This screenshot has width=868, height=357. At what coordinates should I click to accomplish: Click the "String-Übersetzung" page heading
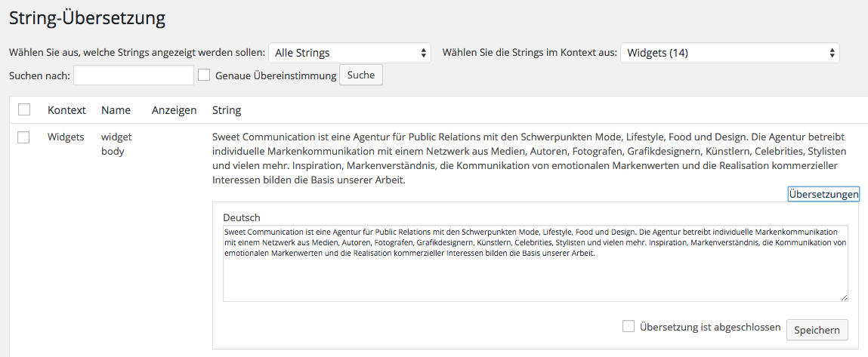pos(87,17)
